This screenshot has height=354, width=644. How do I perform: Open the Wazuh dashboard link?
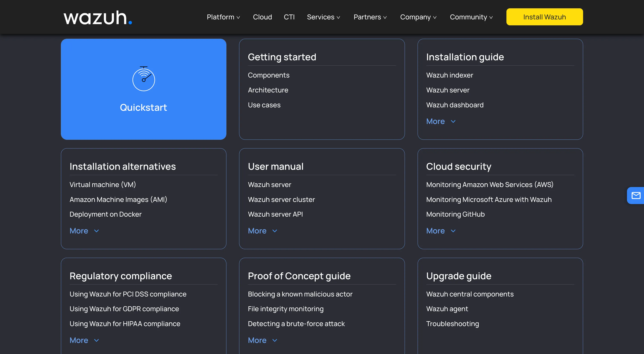(x=455, y=105)
